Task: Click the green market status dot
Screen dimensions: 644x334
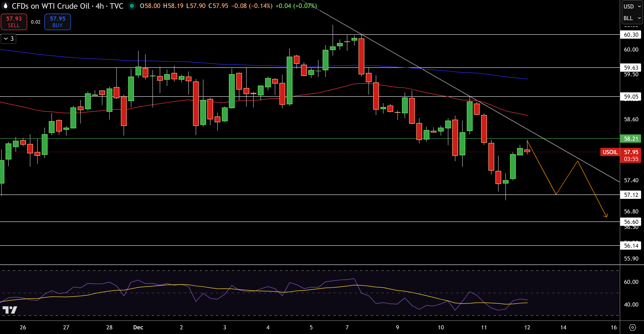Action: (132, 6)
